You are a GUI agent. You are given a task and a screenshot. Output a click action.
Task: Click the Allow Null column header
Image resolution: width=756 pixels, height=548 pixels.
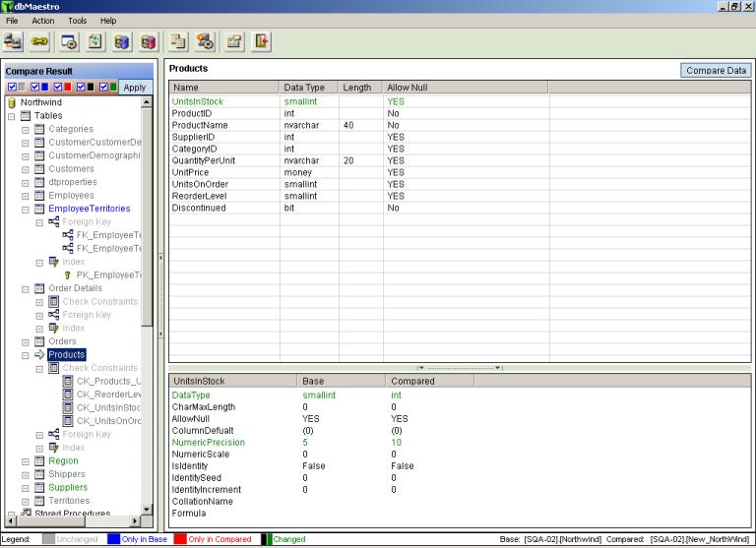coord(466,88)
